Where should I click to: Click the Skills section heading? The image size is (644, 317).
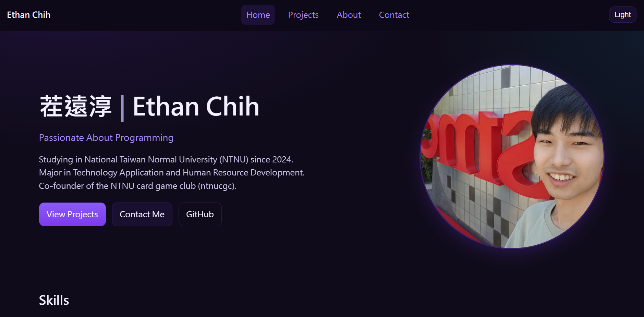point(54,300)
